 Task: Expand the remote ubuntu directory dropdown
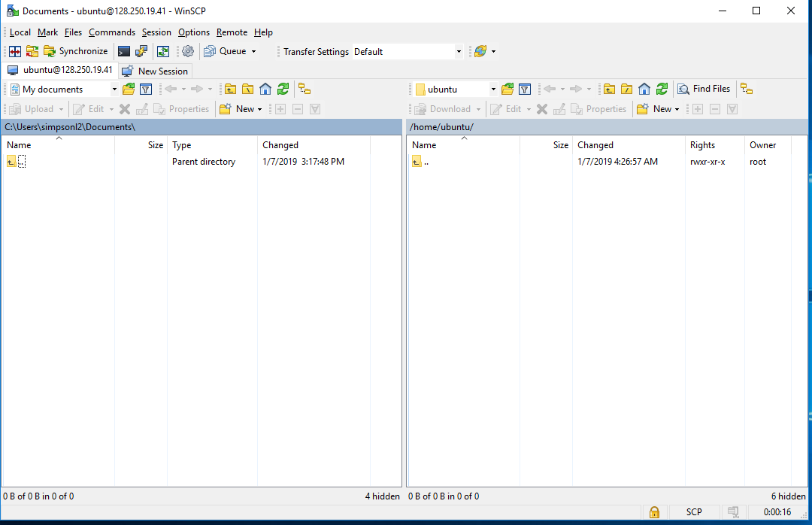493,90
